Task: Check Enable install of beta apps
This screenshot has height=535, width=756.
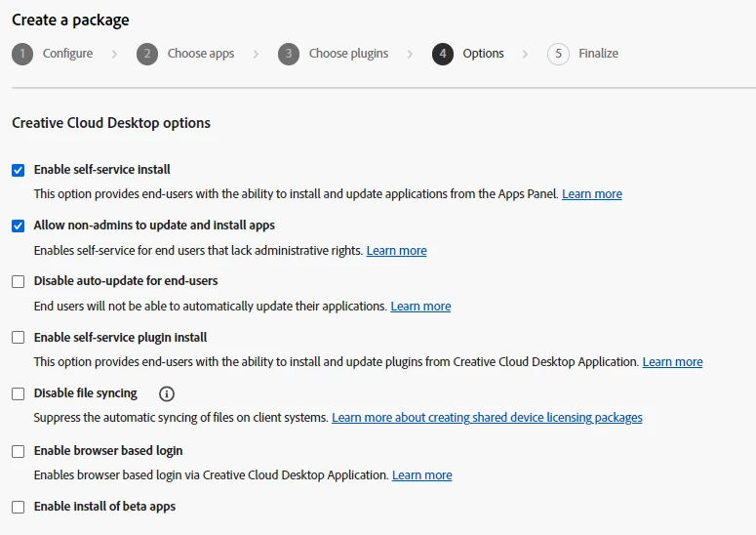Action: pyautogui.click(x=19, y=507)
